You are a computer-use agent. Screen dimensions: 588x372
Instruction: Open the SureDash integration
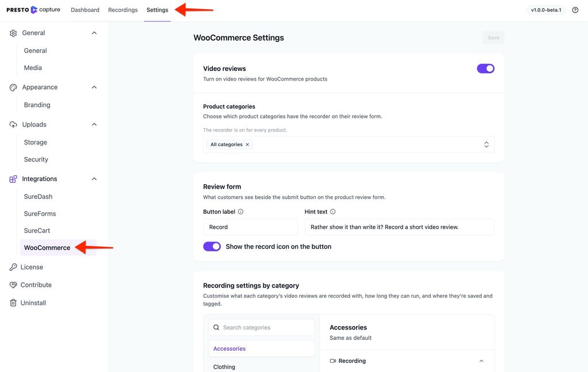(x=38, y=197)
